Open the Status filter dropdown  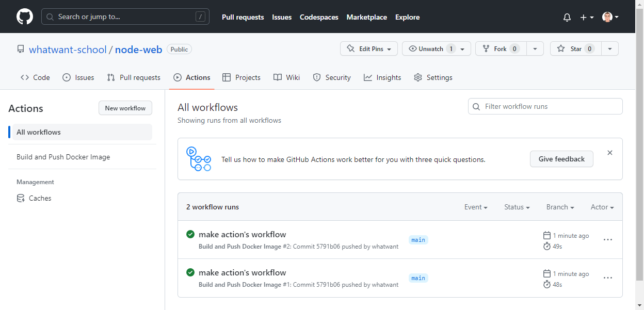(517, 207)
